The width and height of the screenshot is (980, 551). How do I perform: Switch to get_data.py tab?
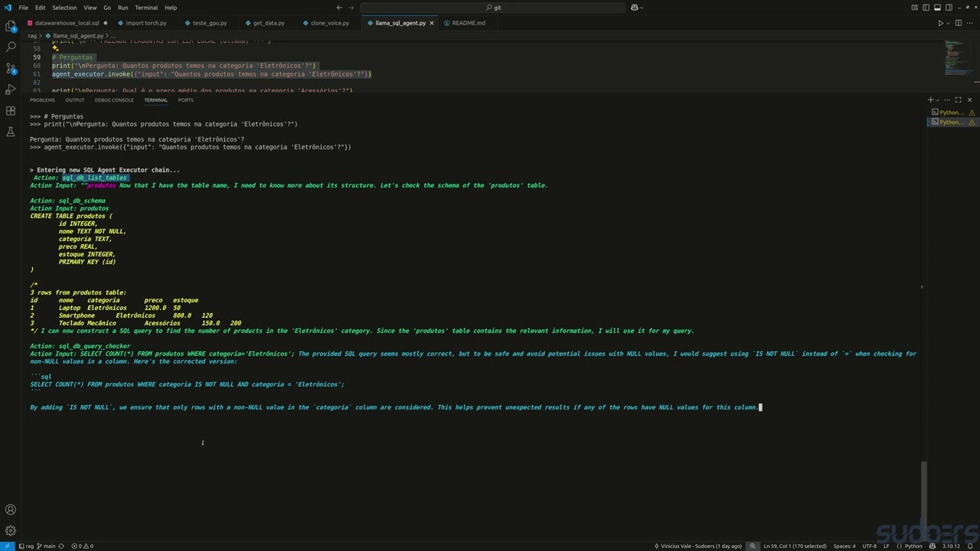tap(268, 23)
